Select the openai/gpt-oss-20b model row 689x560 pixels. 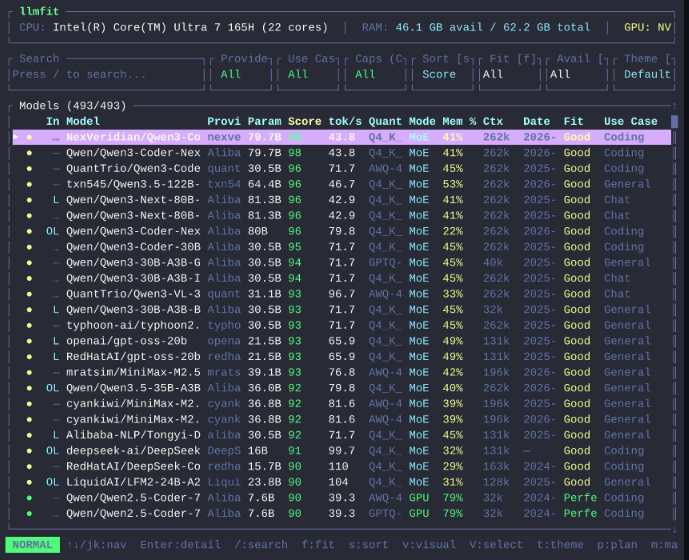point(342,341)
